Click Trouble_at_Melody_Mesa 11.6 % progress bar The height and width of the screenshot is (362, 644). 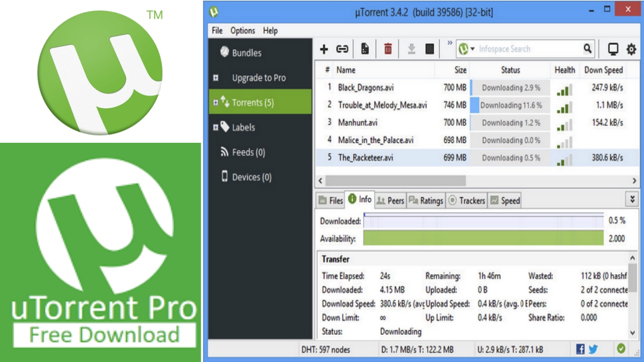coord(510,105)
